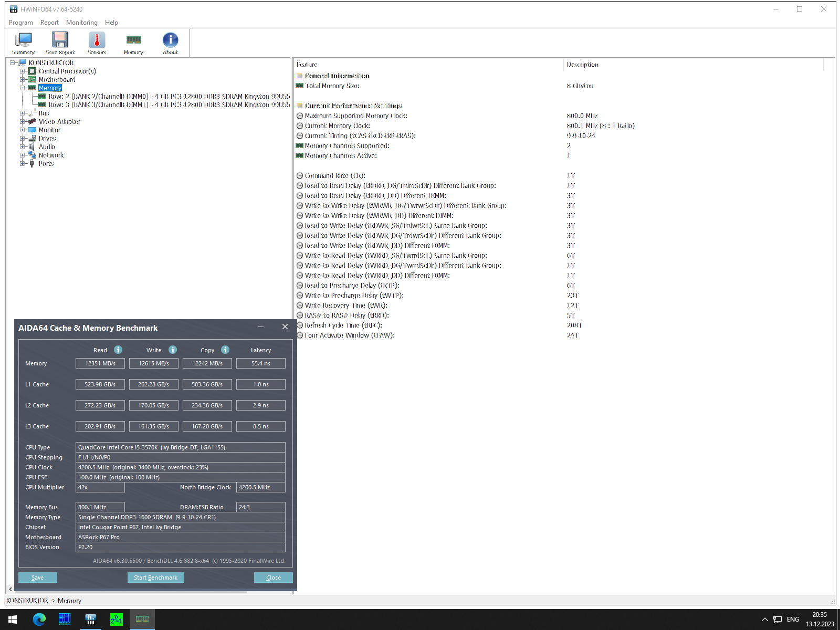Click the CPU Type field in AIDA64

pyautogui.click(x=181, y=447)
